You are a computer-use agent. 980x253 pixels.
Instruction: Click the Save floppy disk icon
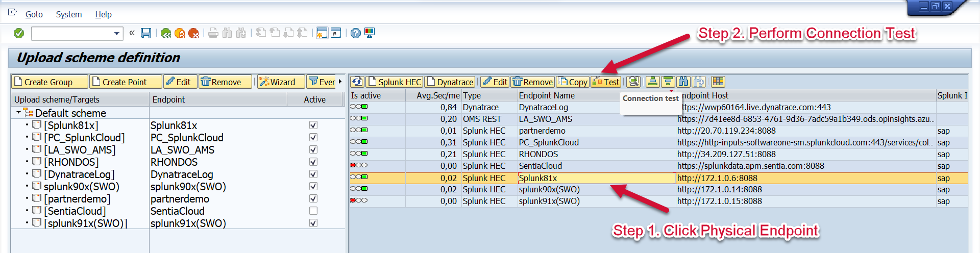146,33
